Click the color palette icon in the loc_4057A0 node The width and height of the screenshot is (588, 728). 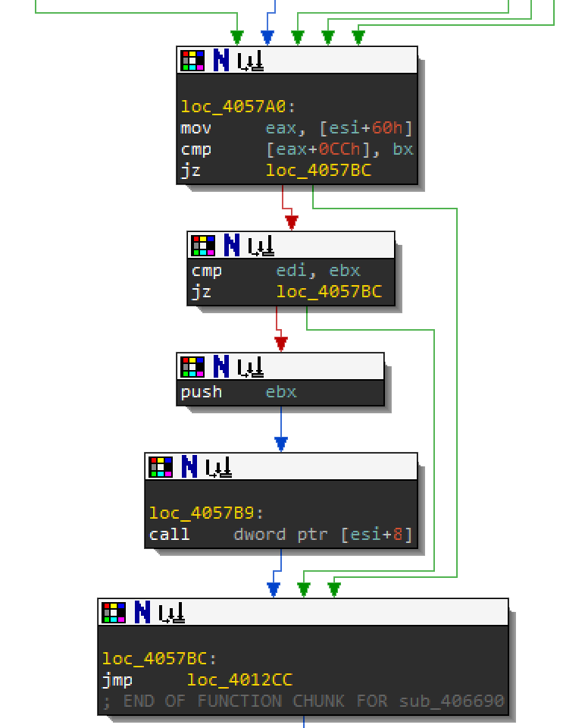pyautogui.click(x=192, y=61)
